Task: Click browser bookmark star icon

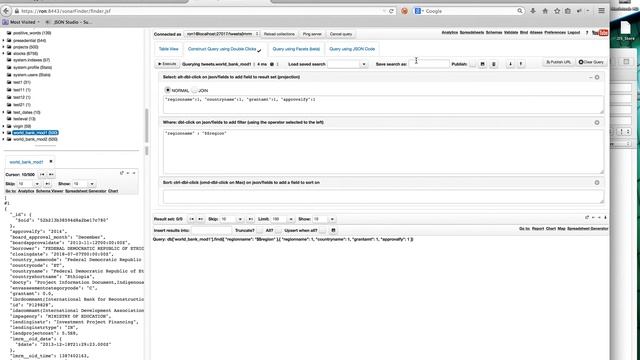Action: 557,11
